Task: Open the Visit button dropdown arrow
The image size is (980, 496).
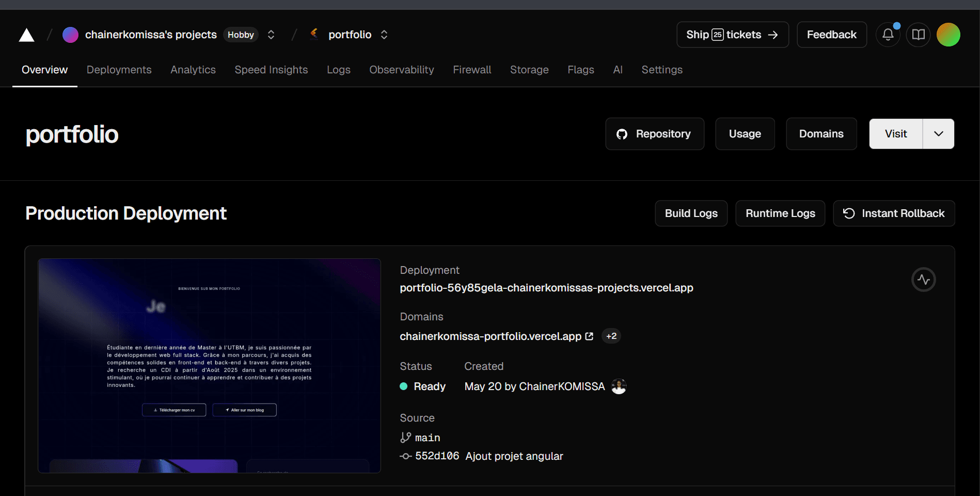Action: pos(938,134)
